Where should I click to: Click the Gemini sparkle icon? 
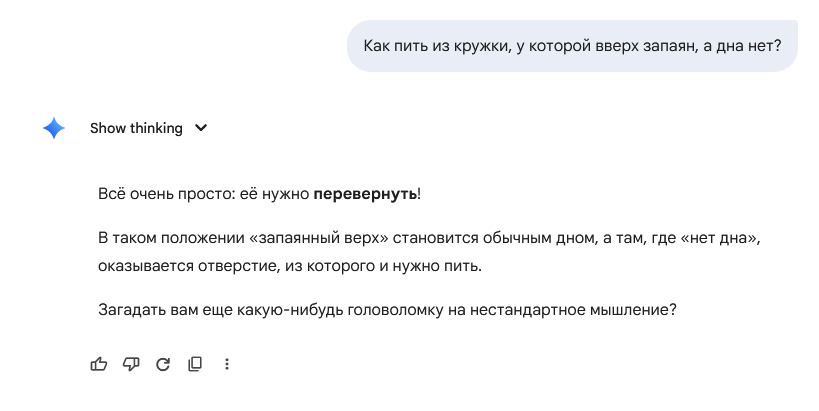tap(54, 128)
